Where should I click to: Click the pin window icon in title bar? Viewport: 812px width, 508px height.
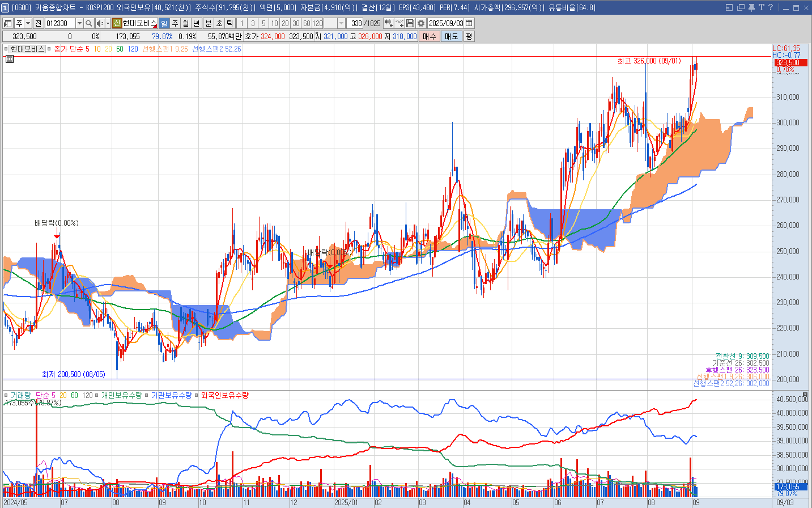point(751,7)
